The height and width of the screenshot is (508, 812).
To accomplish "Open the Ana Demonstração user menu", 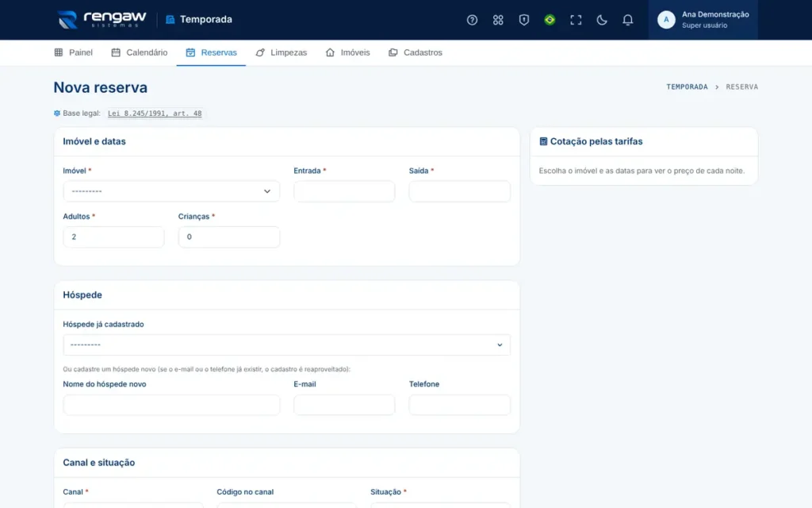I will [703, 20].
